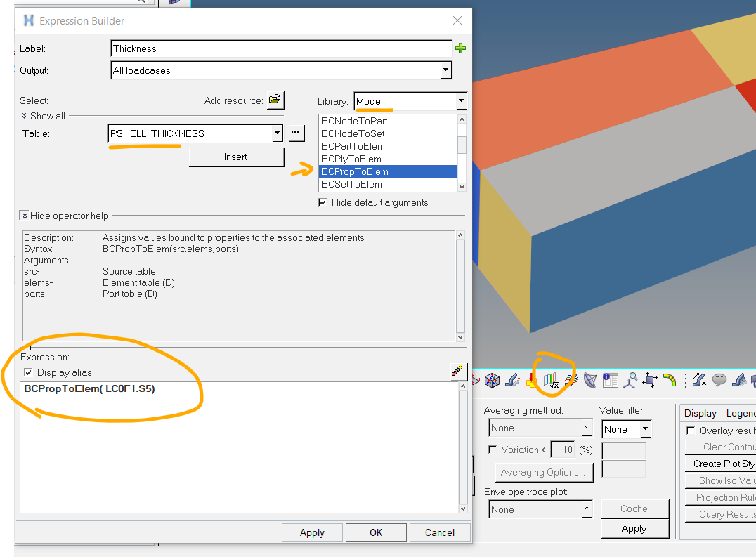Open the Output All loadcases dropdown
This screenshot has width=756, height=557.
445,70
